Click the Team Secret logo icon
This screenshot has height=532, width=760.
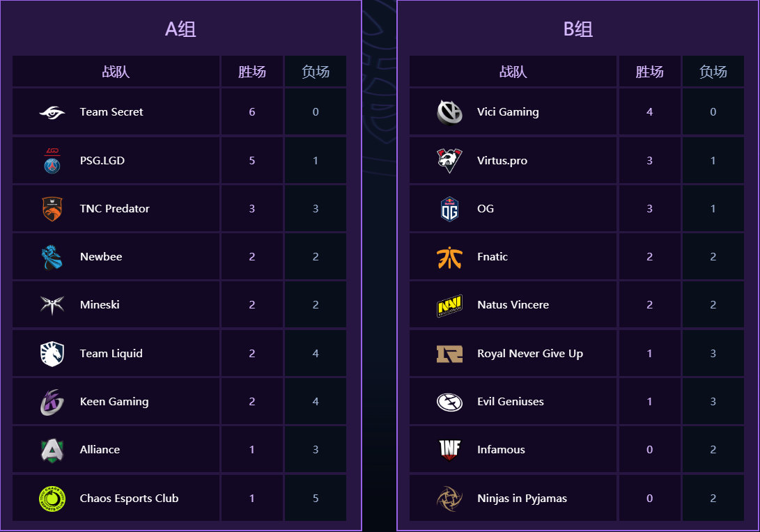click(52, 112)
